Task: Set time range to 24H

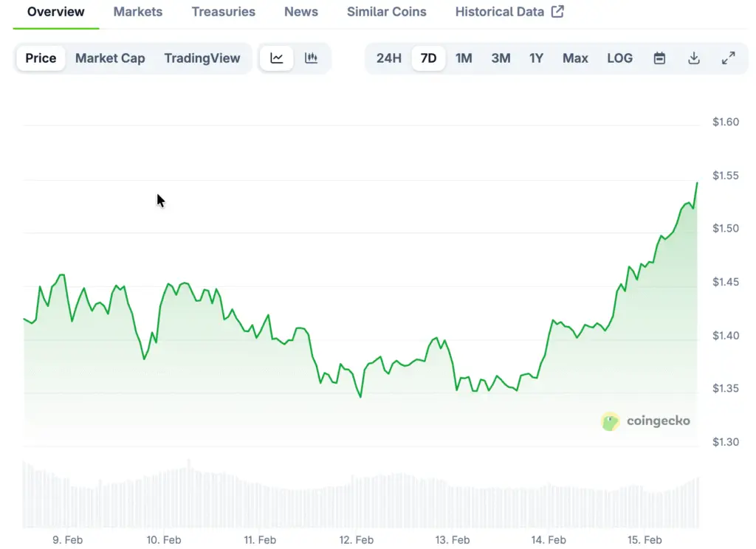Action: click(389, 58)
